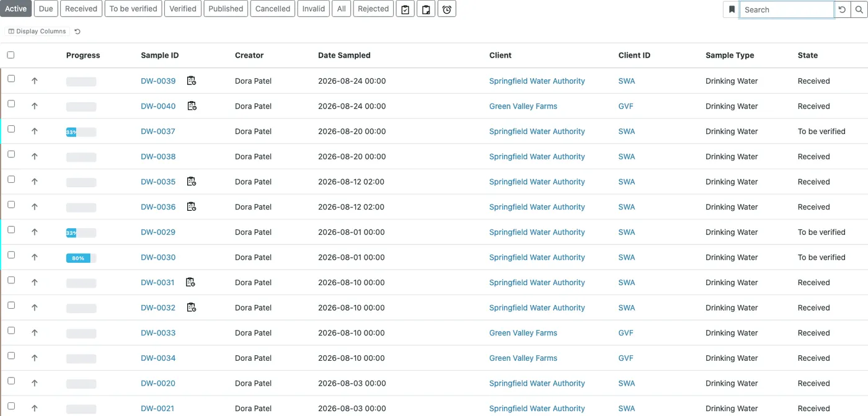Check the box for sample DW-0040
The width and height of the screenshot is (868, 416).
coord(11,104)
